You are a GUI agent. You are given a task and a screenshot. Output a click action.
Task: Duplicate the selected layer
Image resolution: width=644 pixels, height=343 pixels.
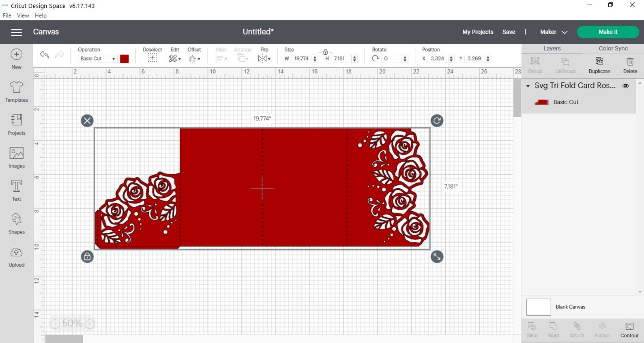point(599,65)
